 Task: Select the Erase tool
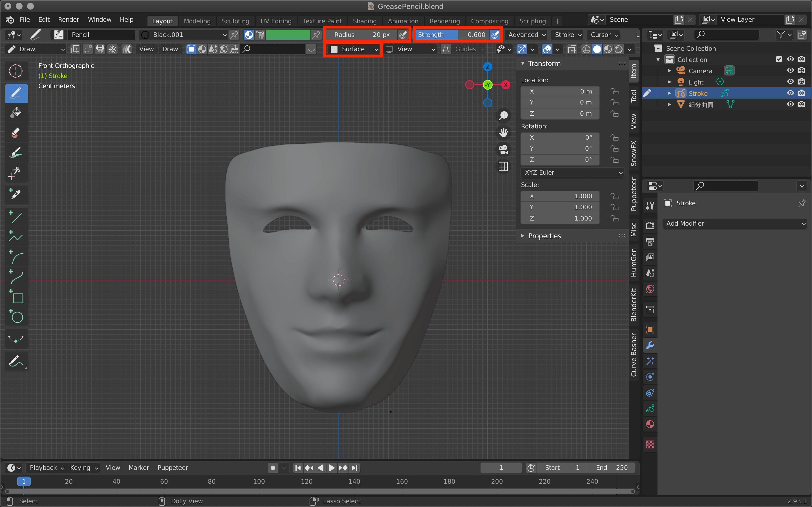coord(16,133)
